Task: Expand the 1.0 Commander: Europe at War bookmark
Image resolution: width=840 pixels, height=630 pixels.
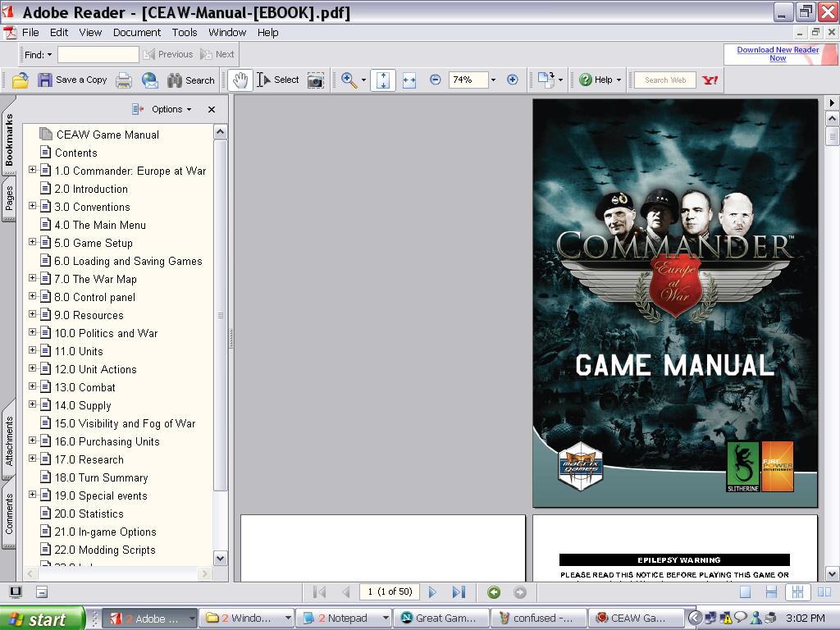Action: point(33,170)
